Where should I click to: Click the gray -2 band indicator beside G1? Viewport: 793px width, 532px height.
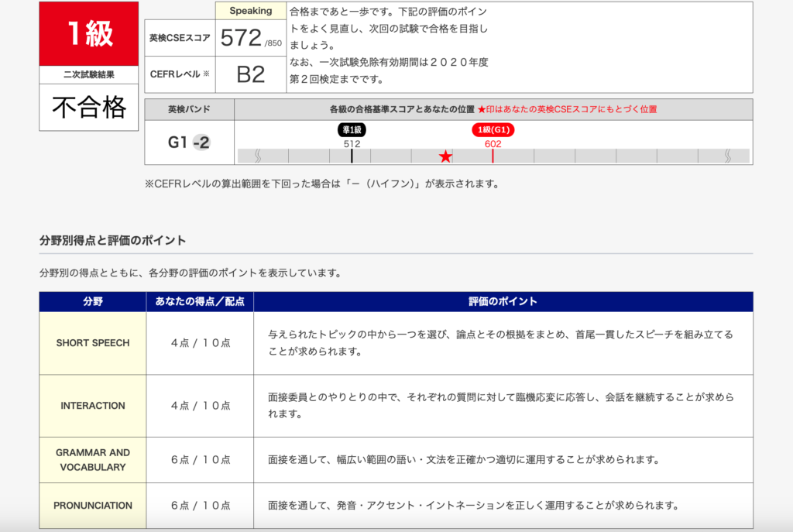201,142
